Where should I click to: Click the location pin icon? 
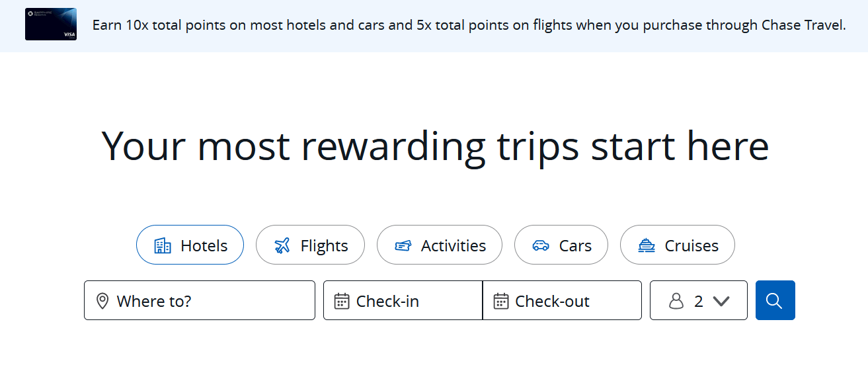[x=102, y=301]
